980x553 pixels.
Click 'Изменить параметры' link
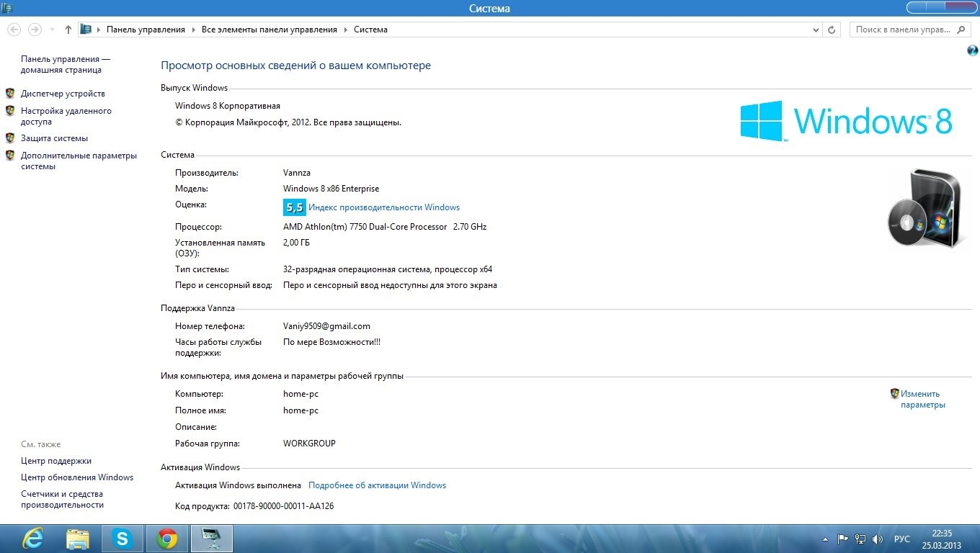click(x=922, y=399)
